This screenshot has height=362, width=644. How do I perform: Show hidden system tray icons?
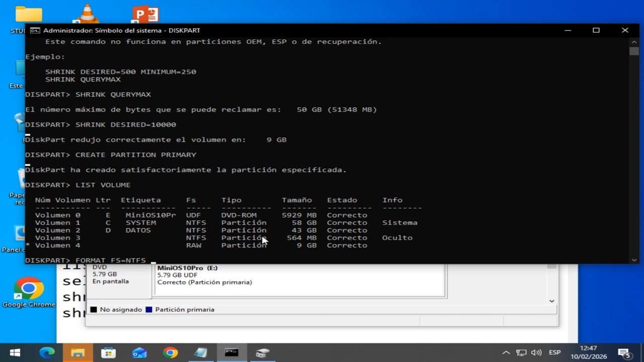(x=506, y=353)
